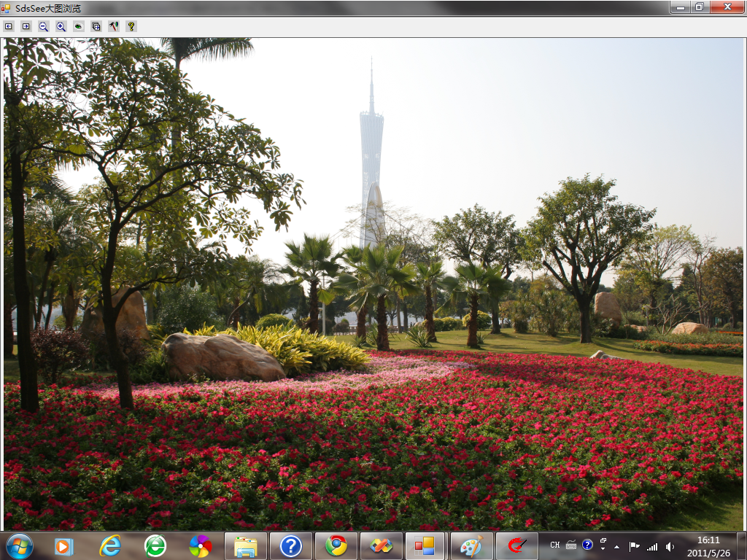Minimize the SdsSee window
The height and width of the screenshot is (560, 747).
[681, 7]
